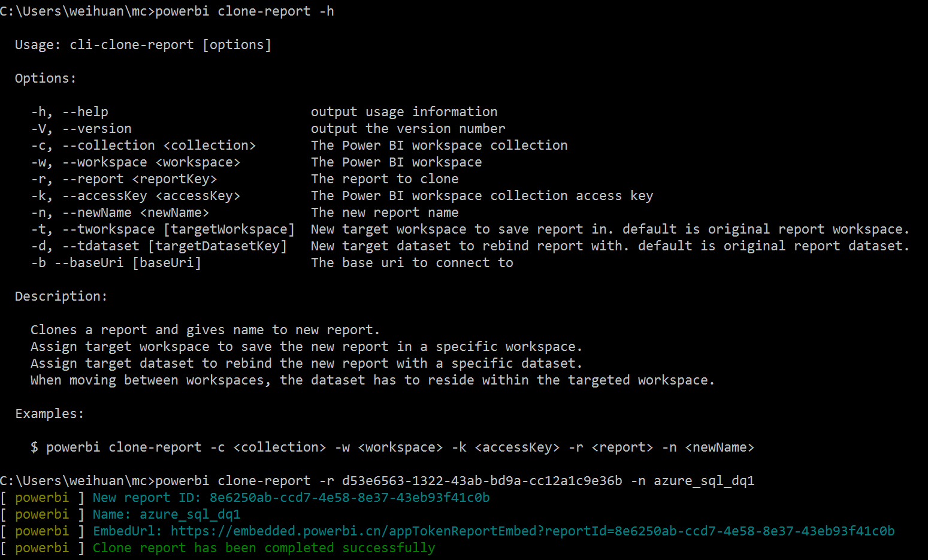The width and height of the screenshot is (928, 560).
Task: Click the Usage: cli-clone-report header
Action: coord(144,44)
